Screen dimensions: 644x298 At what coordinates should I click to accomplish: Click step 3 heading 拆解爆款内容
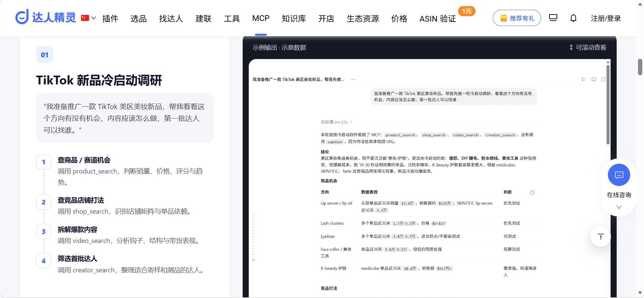coord(77,229)
